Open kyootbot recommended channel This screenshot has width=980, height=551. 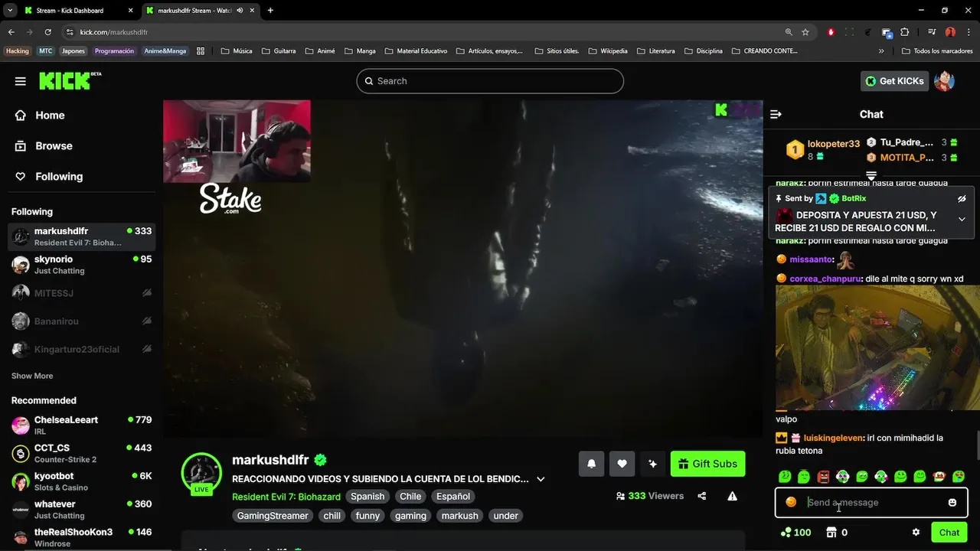(x=82, y=481)
